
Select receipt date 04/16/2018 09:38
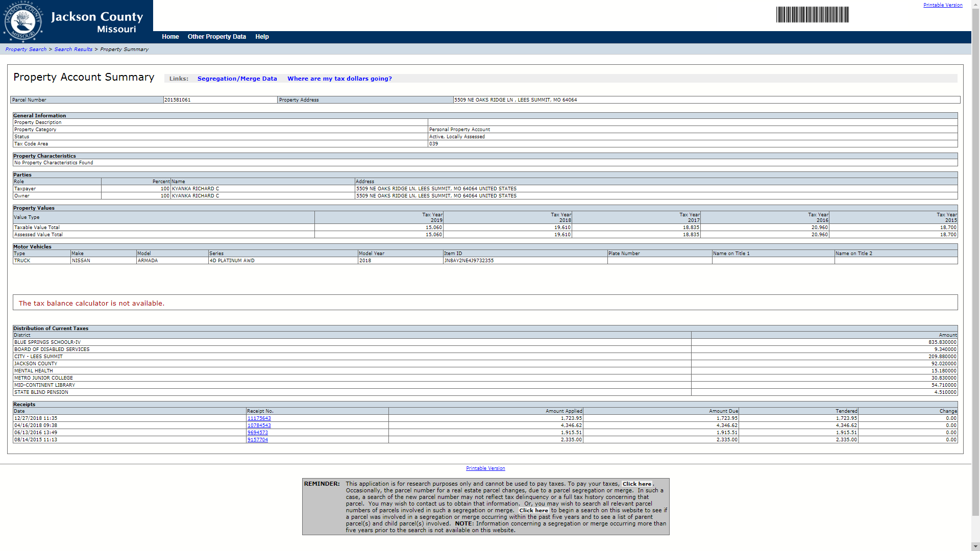(x=36, y=425)
